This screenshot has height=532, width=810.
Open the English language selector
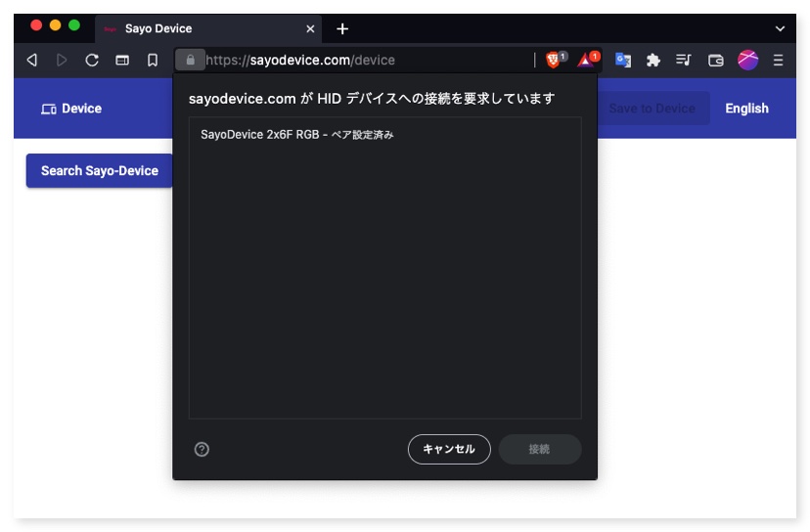tap(746, 109)
